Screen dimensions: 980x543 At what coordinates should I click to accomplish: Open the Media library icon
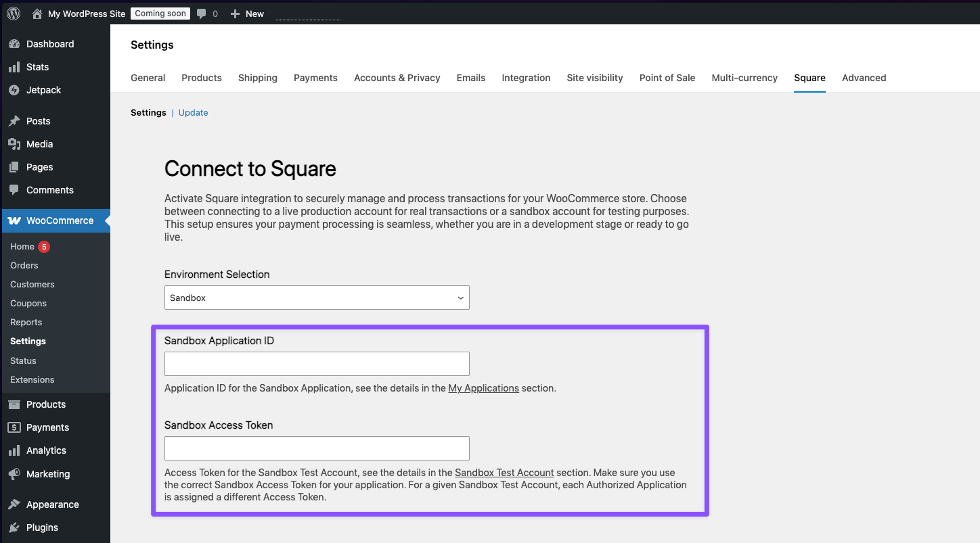[x=14, y=143]
